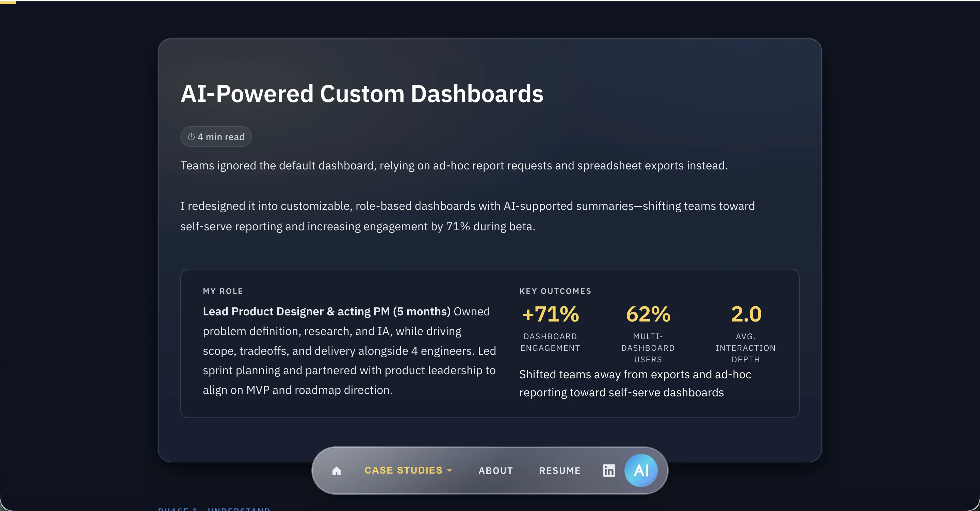Click the +71% dashboard engagement figure
980x511 pixels.
(x=550, y=314)
